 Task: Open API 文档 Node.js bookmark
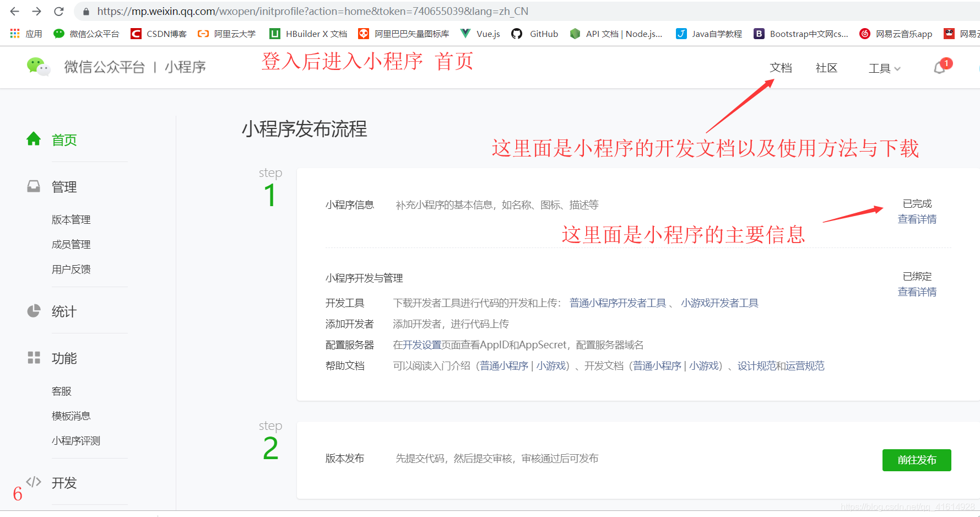[616, 34]
